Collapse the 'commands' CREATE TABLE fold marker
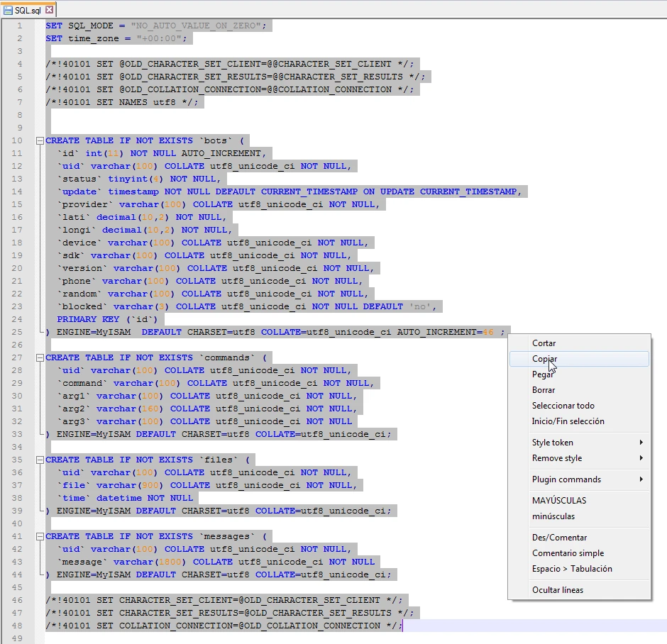667x644 pixels. [x=40, y=358]
